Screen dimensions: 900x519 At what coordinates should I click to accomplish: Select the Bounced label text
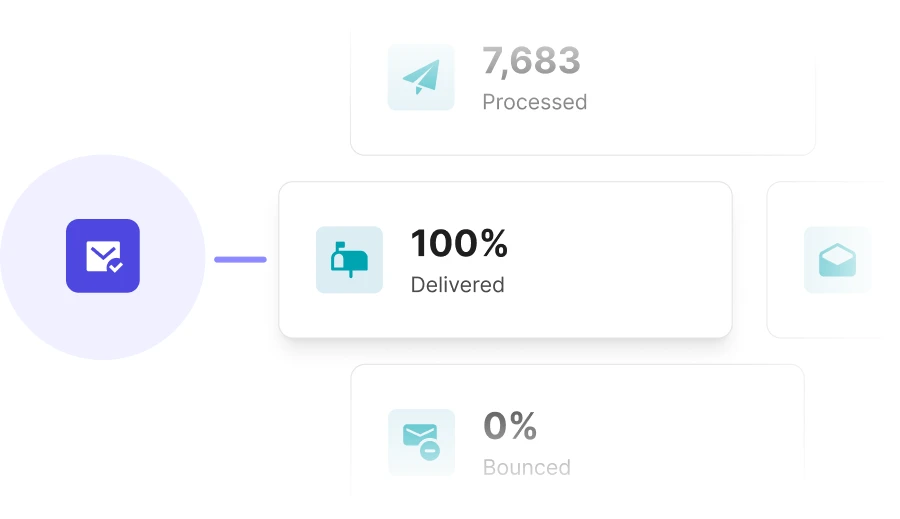(527, 467)
